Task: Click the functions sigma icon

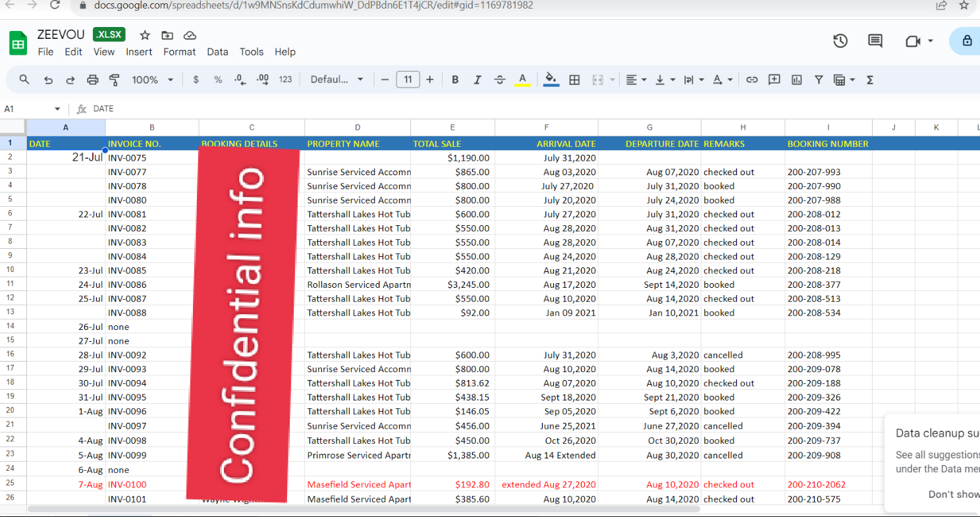Action: pyautogui.click(x=870, y=80)
